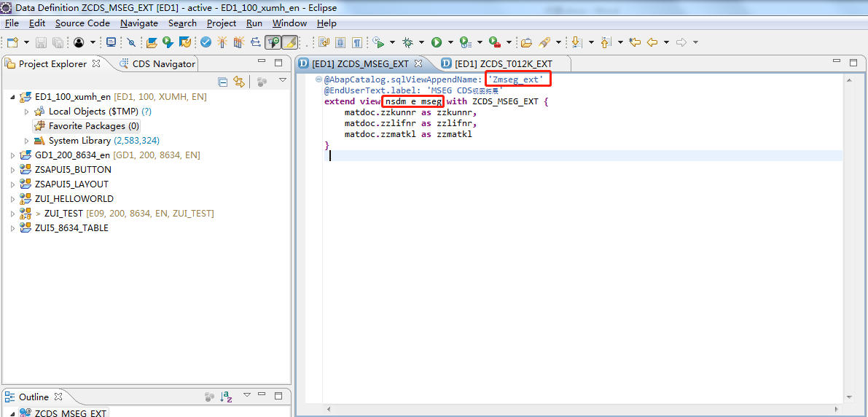This screenshot has height=417, width=868.
Task: Click the Collapse All icon in Project Explorer
Action: pos(223,82)
